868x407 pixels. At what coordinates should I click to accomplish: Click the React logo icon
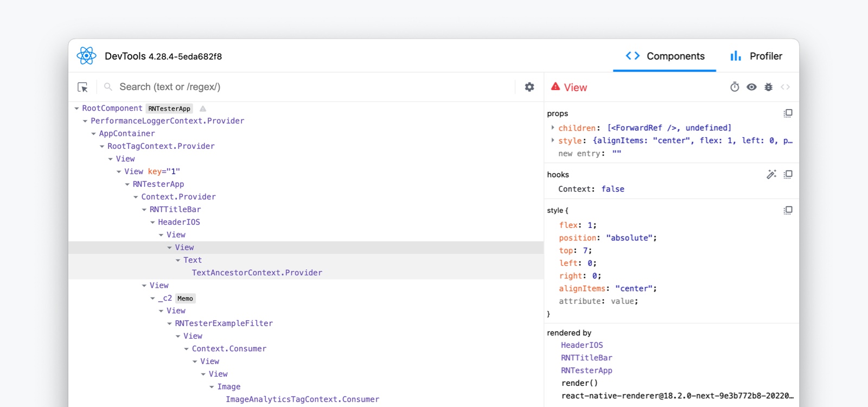click(x=86, y=56)
